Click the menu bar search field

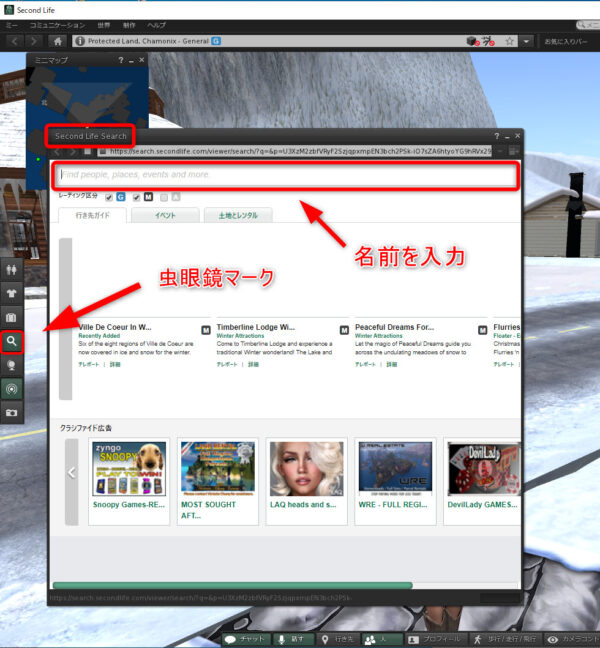588,25
